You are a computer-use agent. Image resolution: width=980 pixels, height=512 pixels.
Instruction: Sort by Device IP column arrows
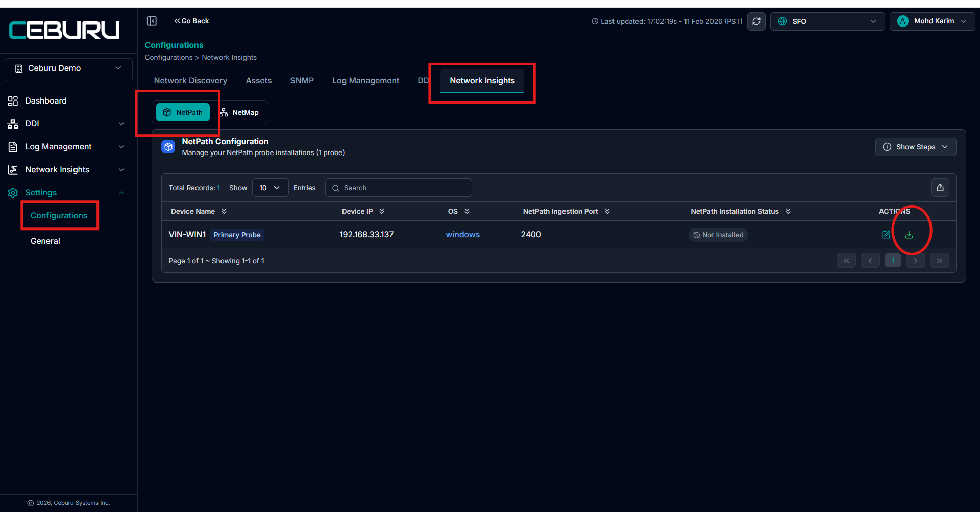click(382, 211)
